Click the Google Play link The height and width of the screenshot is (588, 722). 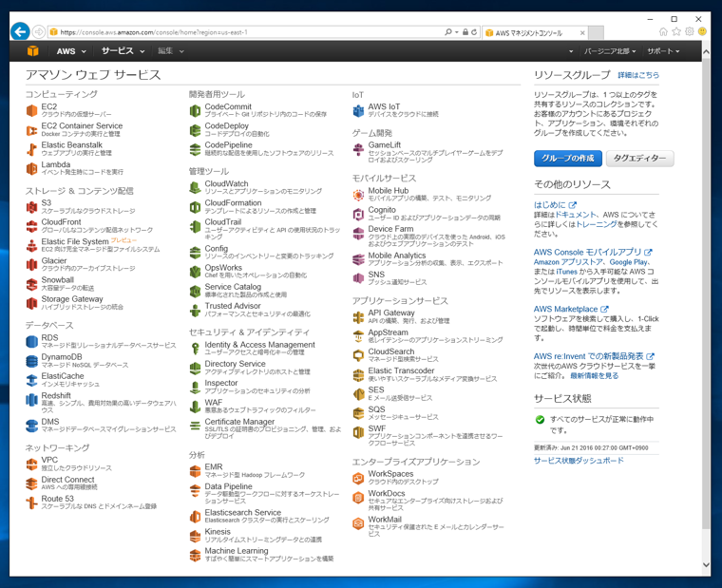pos(629,262)
